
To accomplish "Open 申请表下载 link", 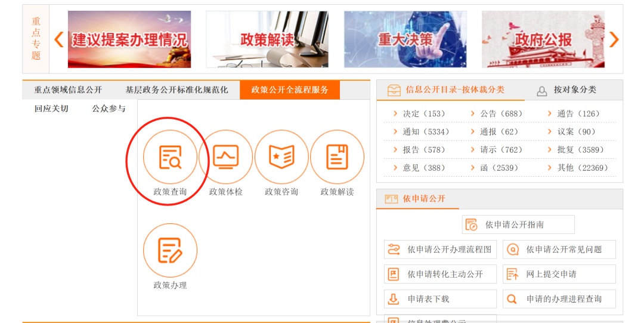I will (440, 299).
